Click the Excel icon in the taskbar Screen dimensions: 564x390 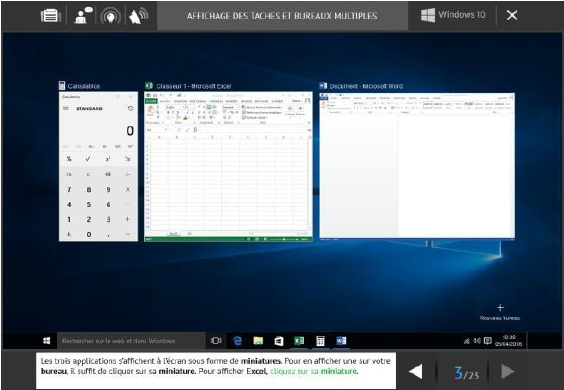point(299,341)
